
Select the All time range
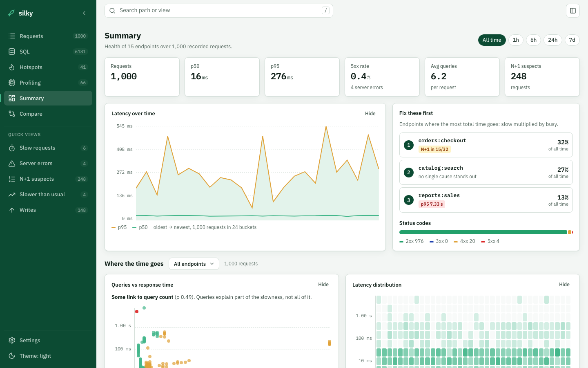point(492,40)
